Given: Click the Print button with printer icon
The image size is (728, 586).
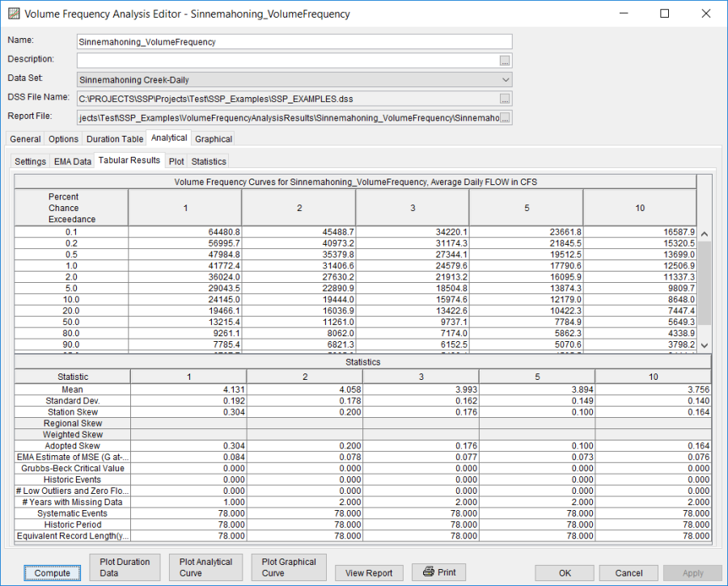Looking at the screenshot, I should click(x=438, y=572).
